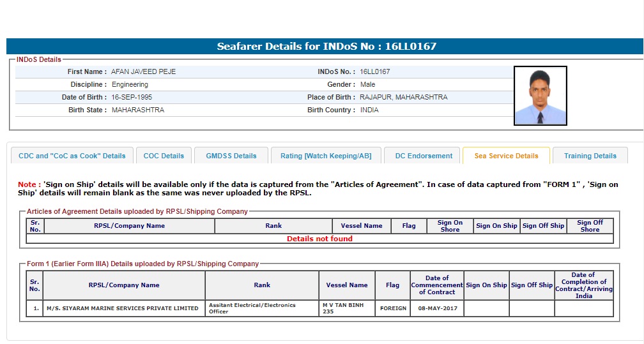644x344 pixels.
Task: View the Training Details tab
Action: pos(590,156)
